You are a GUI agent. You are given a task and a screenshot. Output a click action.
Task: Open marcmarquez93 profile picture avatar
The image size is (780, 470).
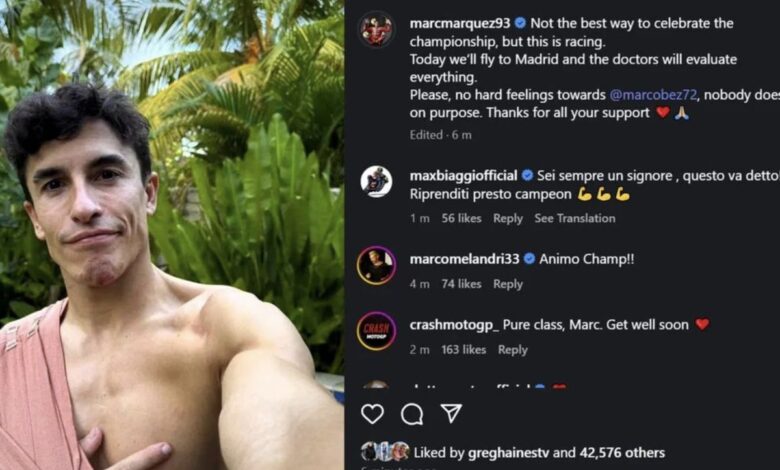coord(377,29)
